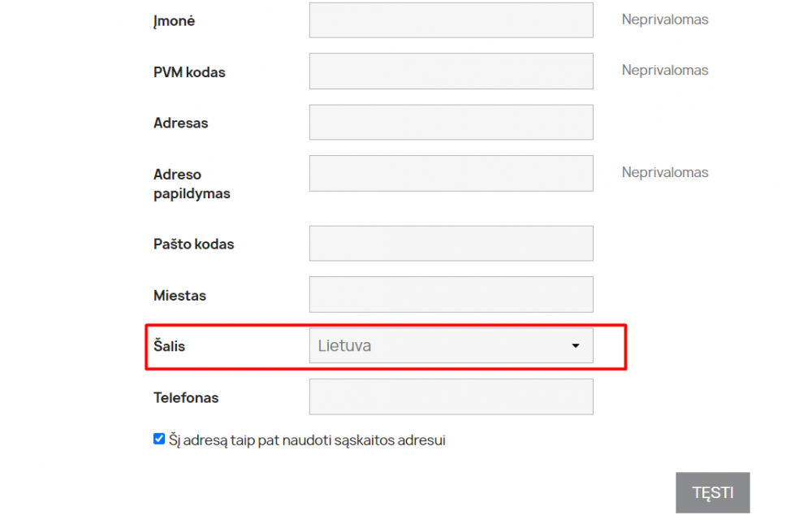The width and height of the screenshot is (812, 520).
Task: Click the Pašto kodas input box
Action: 451,244
